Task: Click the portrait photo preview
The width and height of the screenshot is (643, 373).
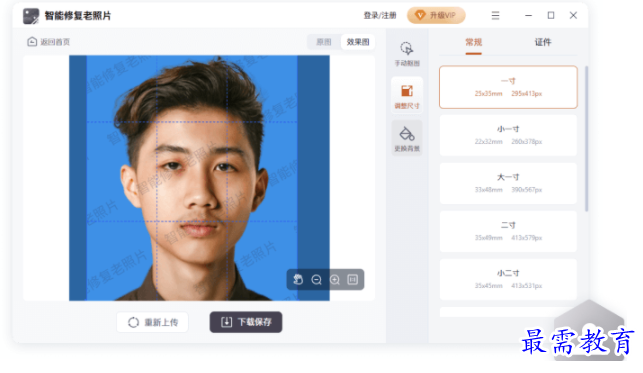Action: click(199, 178)
